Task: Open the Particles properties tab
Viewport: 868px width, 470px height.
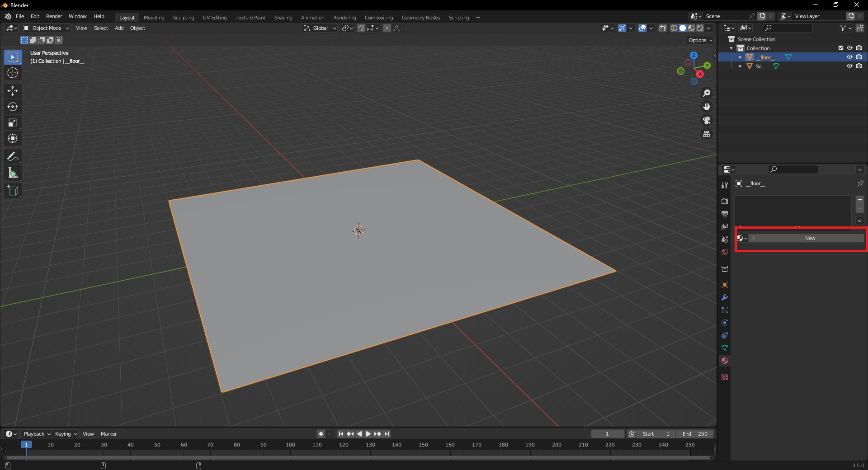Action: (x=725, y=310)
